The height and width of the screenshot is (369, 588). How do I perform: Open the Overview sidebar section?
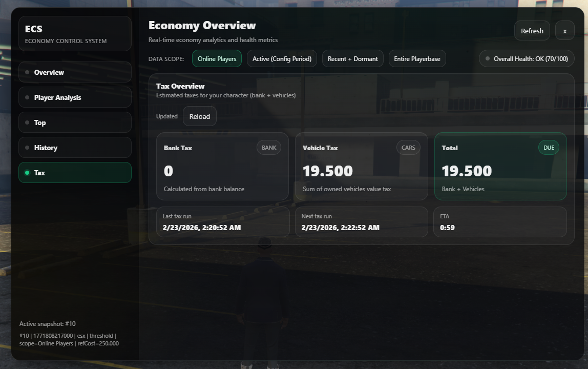click(75, 72)
